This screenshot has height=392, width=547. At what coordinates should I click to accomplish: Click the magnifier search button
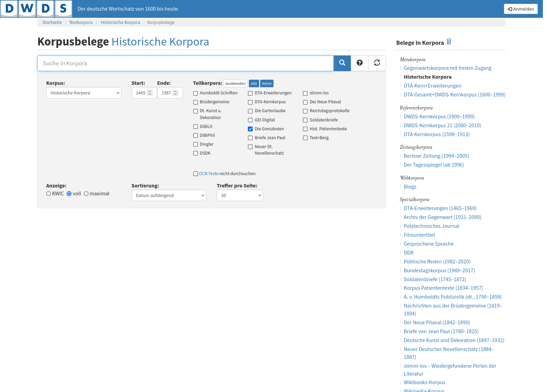[342, 63]
